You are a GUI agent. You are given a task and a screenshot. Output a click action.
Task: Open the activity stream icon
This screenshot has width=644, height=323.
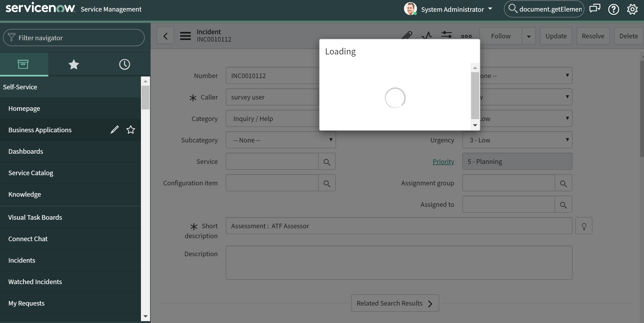[427, 35]
